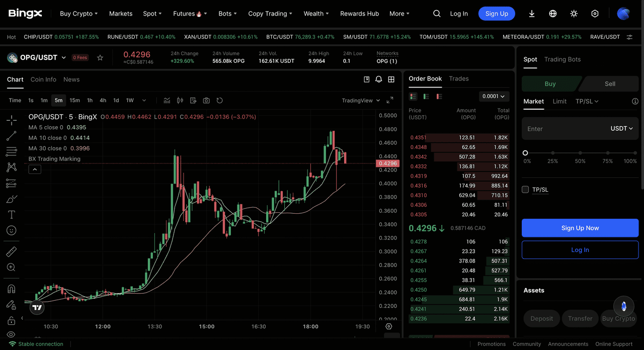Select the text drawing tool
Viewport: 644px width, 350px height.
(12, 215)
